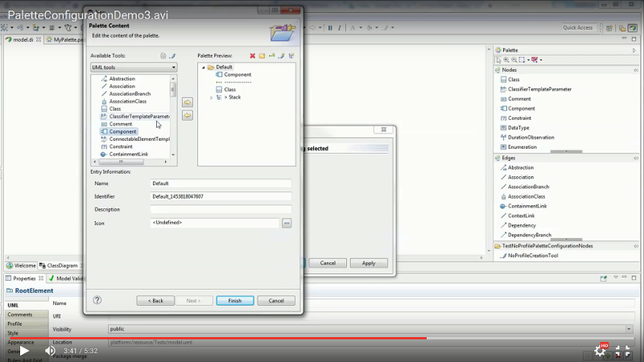This screenshot has height=362, width=644.
Task: Click the Name input field
Action: (x=221, y=183)
